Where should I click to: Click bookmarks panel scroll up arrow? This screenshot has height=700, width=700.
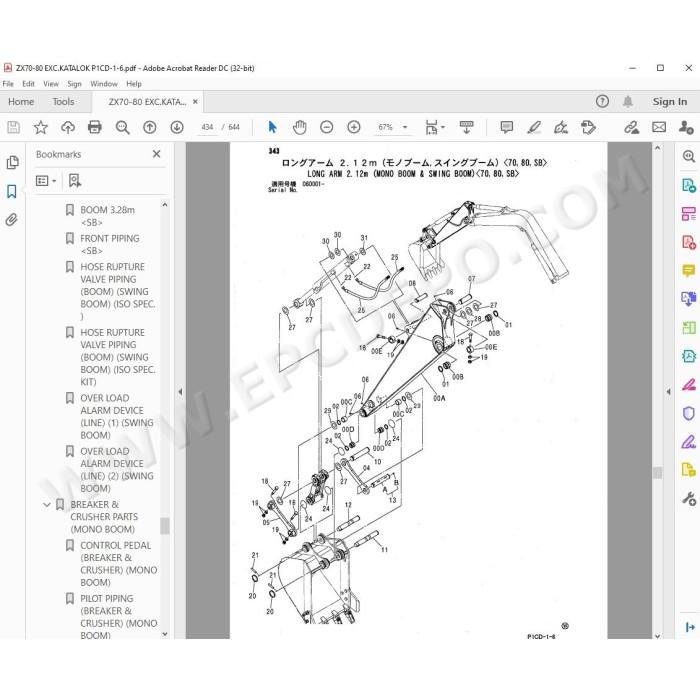[x=165, y=205]
